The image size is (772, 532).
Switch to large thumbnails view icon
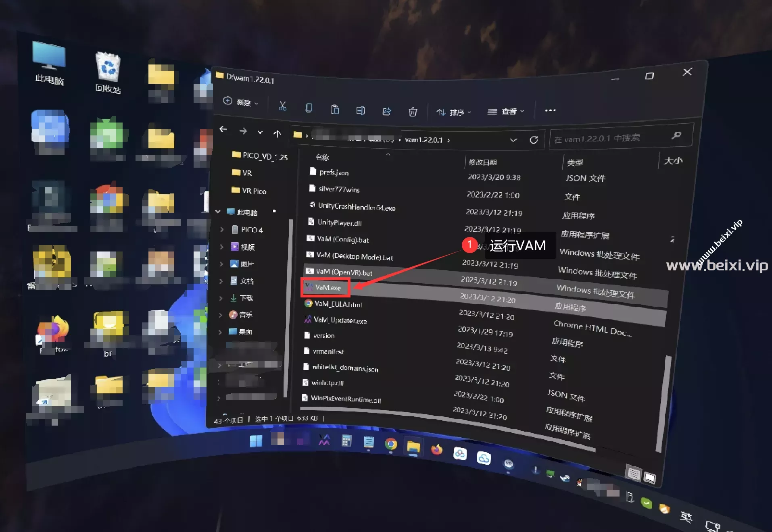[x=649, y=478]
